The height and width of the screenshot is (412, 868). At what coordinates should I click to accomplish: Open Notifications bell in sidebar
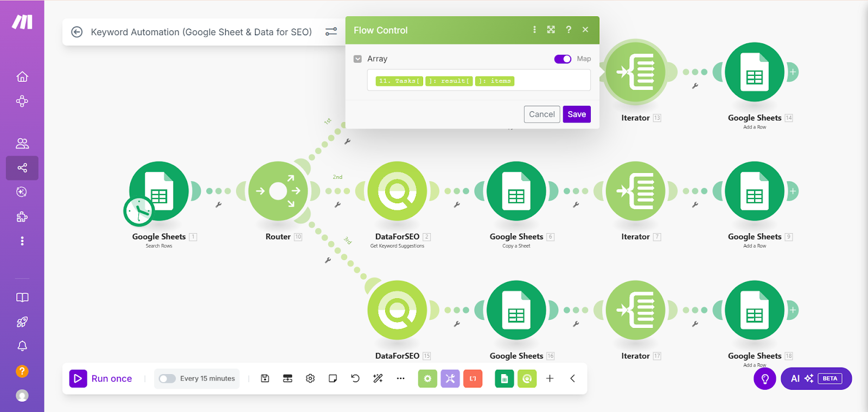tap(22, 346)
